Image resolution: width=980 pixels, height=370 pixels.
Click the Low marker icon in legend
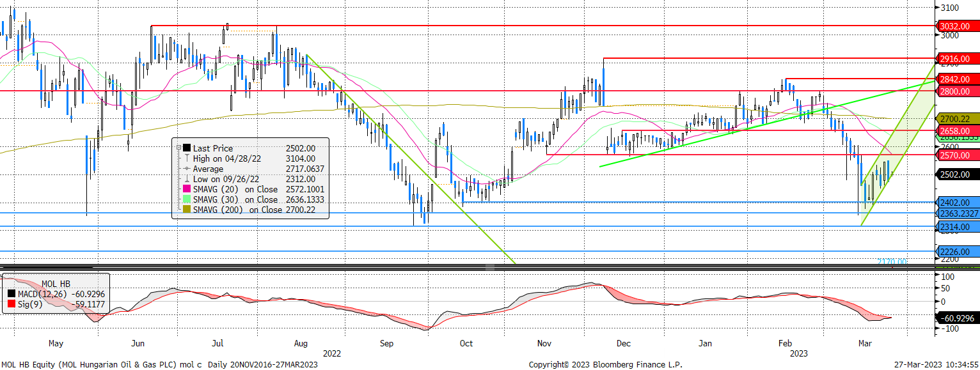tap(187, 179)
